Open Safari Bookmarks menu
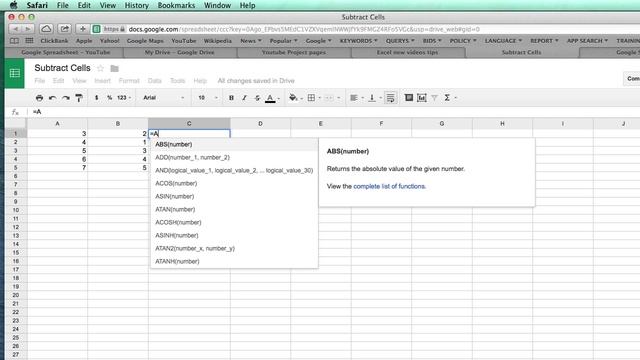Image resolution: width=640 pixels, height=360 pixels. click(x=176, y=5)
